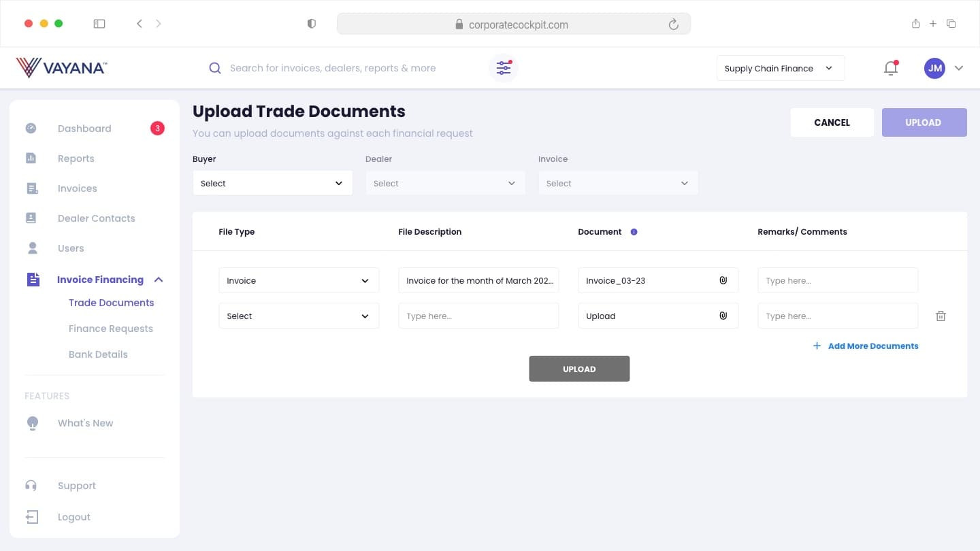Click the March invoice file description field
Image resolution: width=980 pixels, height=551 pixels.
coord(478,280)
